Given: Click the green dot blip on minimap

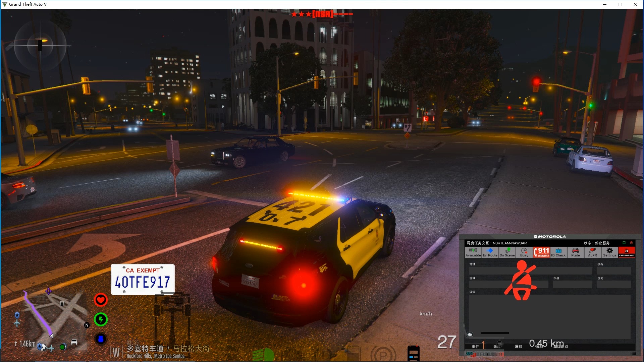Looking at the screenshot, I should point(62,347).
